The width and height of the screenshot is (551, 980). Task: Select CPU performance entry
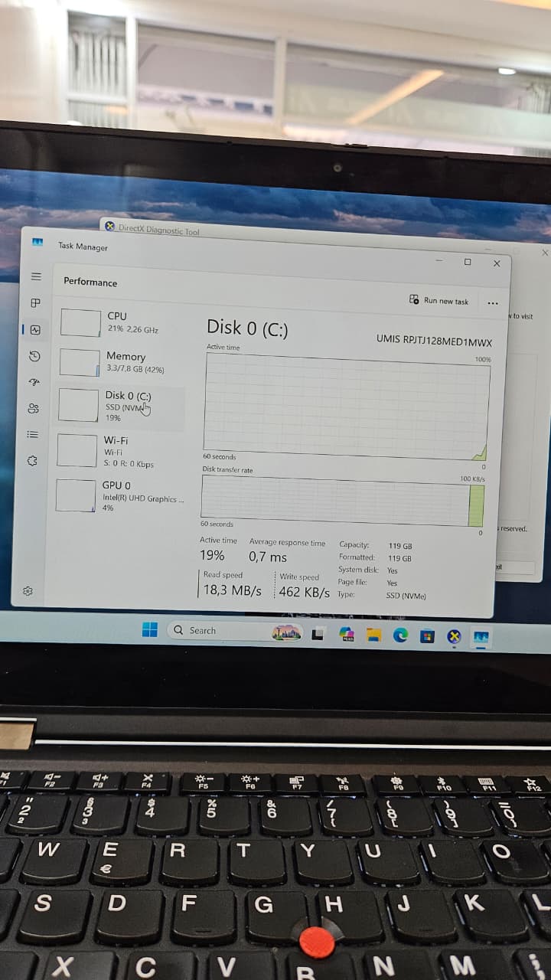tap(121, 322)
